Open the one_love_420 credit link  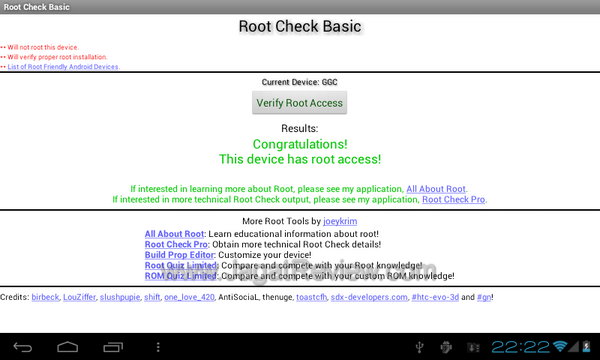pos(189,297)
